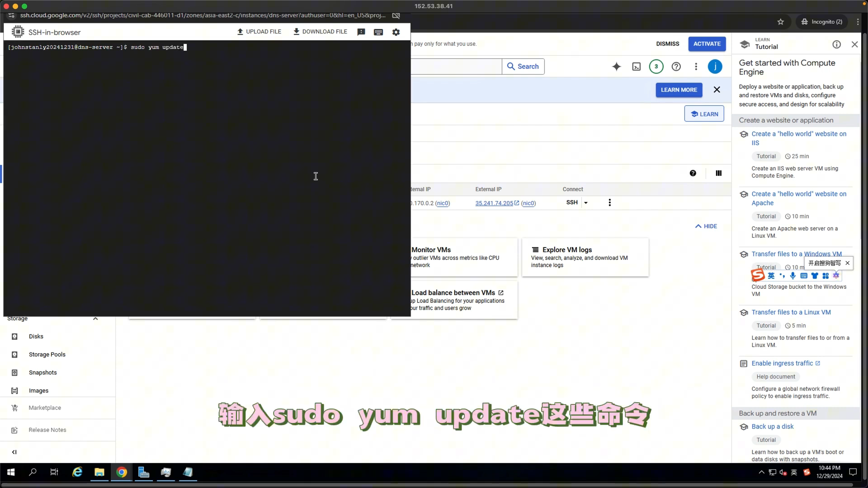
Task: Open Task View on the taskbar
Action: 54,472
